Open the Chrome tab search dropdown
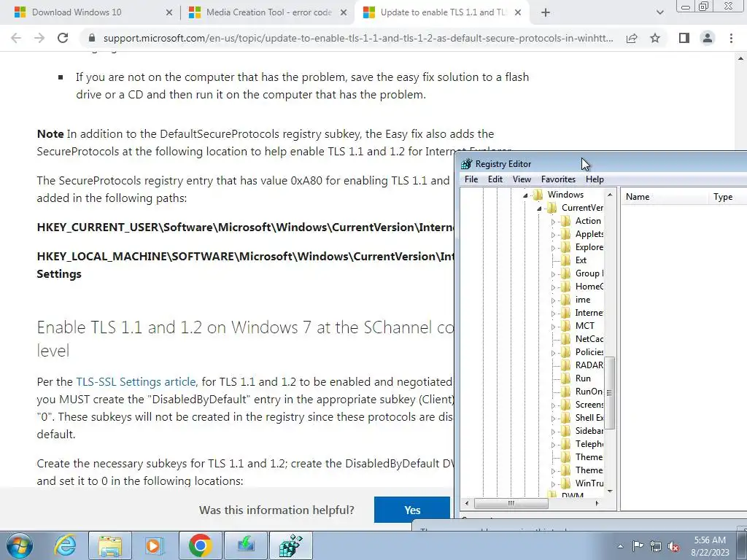The image size is (747, 560). pyautogui.click(x=659, y=12)
